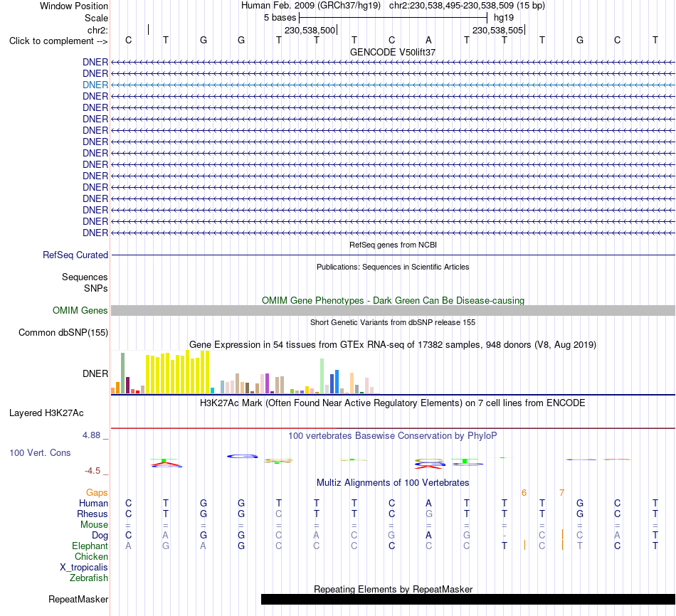Open 'Publications: Sequences in Scientific Articles' title

tap(393, 267)
